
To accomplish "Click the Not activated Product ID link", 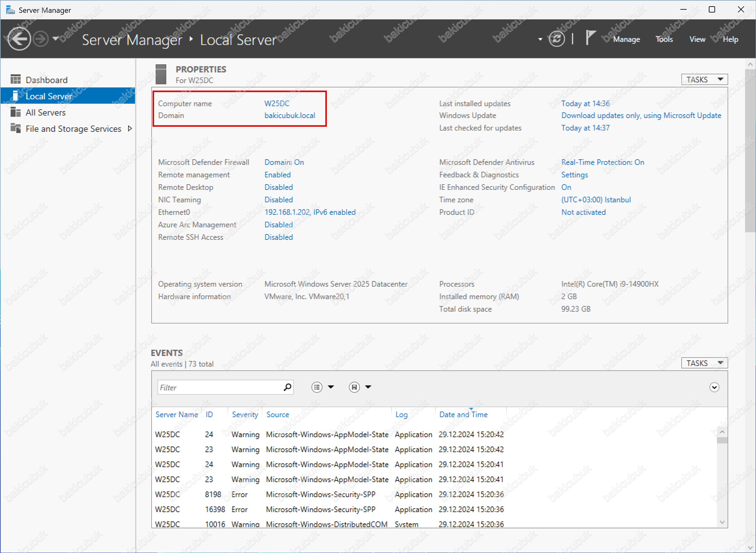I will click(583, 212).
